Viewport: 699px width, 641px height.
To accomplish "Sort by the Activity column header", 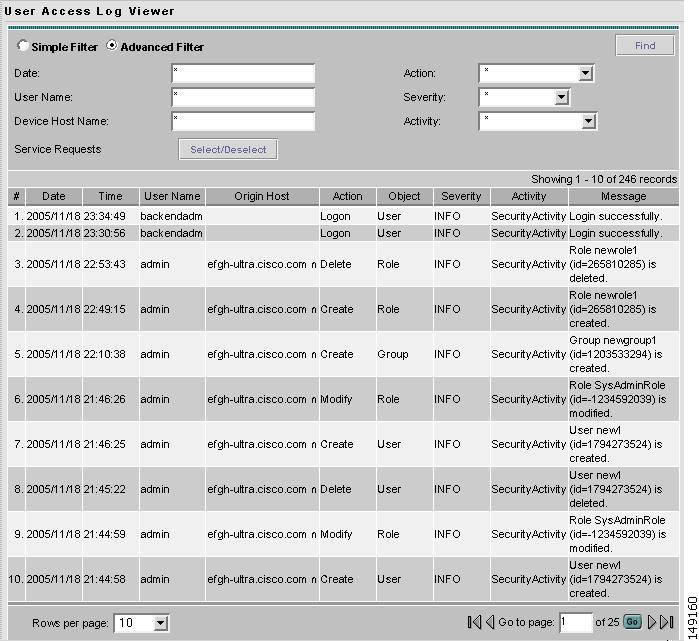I will (529, 196).
